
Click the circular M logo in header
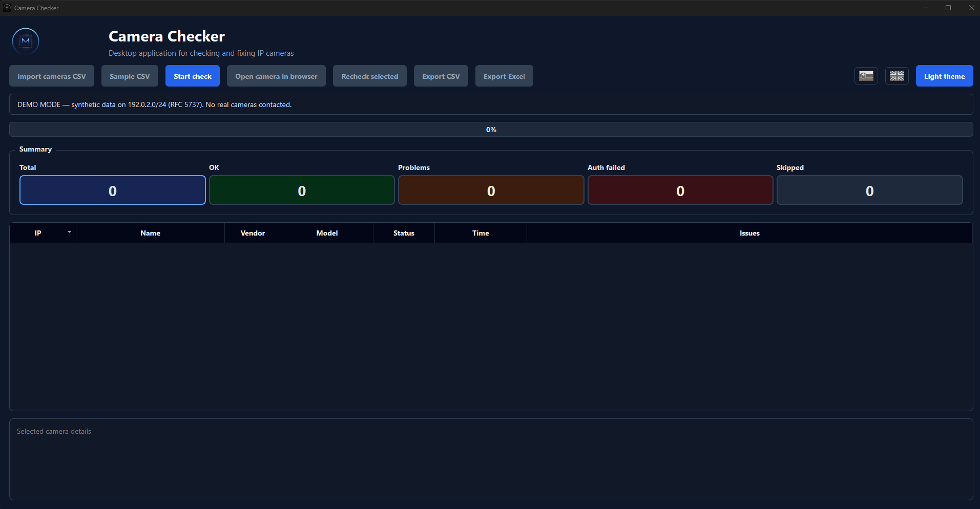click(26, 41)
